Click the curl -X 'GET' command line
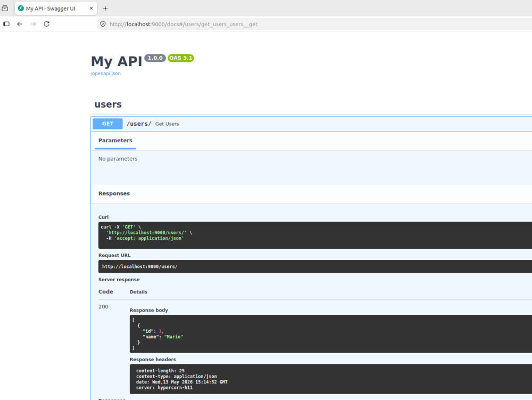Screen dimensions: 532x400 121,227
